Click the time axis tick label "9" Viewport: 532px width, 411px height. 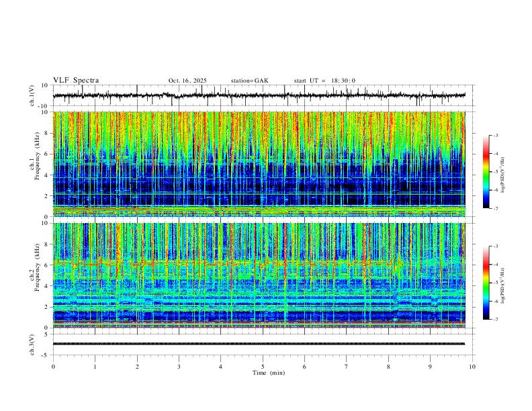(x=430, y=367)
